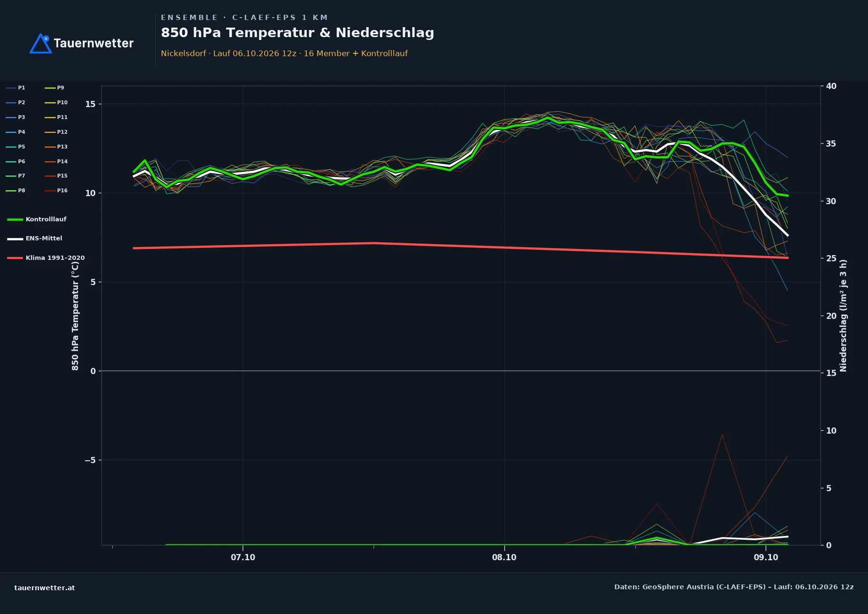Screen dimensions: 868x614
Task: Select the P6 legend entry
Action: pyautogui.click(x=16, y=162)
